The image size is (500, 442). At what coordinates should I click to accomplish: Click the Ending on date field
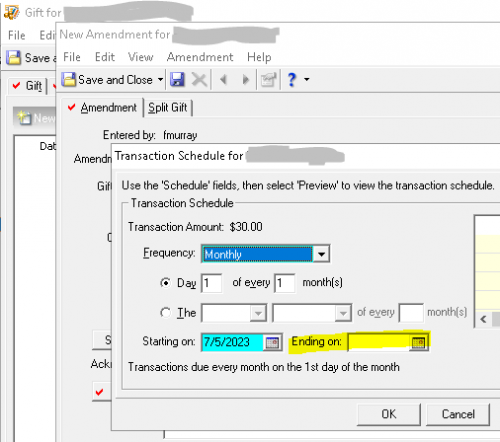click(379, 342)
